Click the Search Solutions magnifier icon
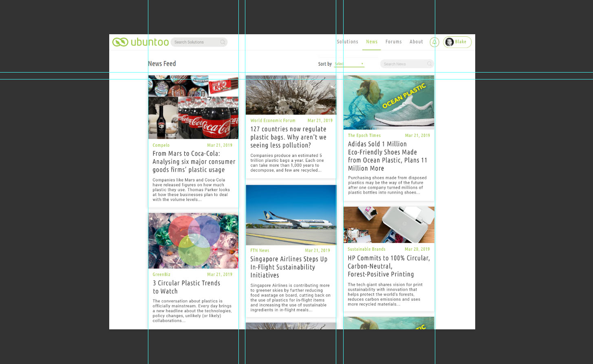This screenshot has height=364, width=593. [x=223, y=42]
